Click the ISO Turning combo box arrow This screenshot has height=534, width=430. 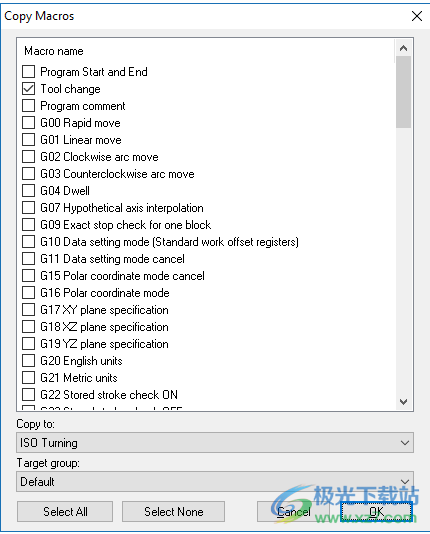[x=405, y=443]
